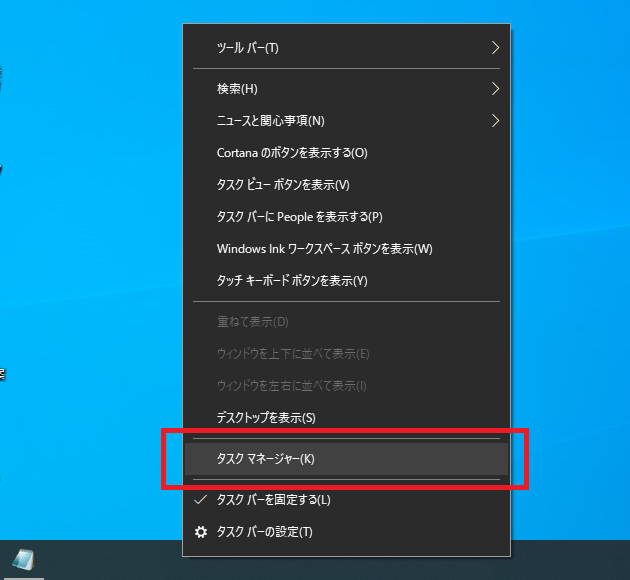Click the Notepad icon on the taskbar
This screenshot has width=630, height=580.
tap(23, 560)
